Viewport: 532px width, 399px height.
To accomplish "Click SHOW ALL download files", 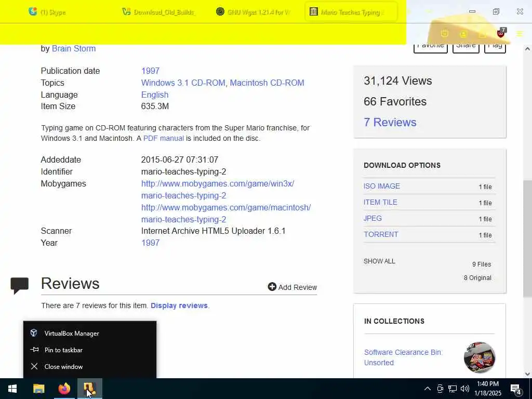I will coord(379,261).
